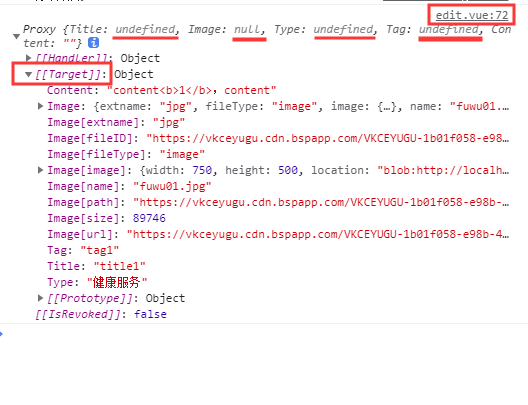Click the Image[size] value 89746
The width and height of the screenshot is (528, 405).
tap(149, 218)
